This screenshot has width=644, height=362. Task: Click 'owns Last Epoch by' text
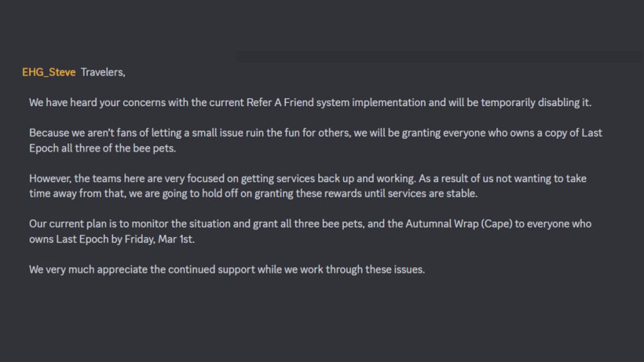point(75,239)
